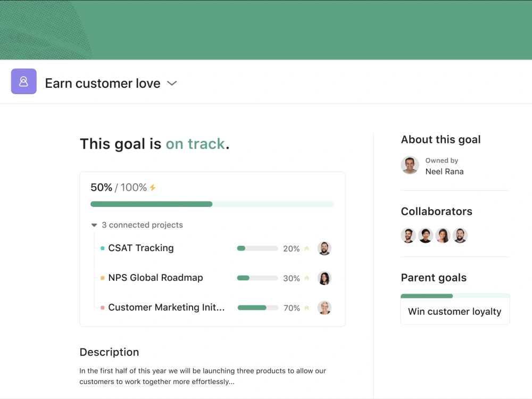Click the lightning bolt next to 100%
This screenshot has height=399, width=532.
pyautogui.click(x=153, y=187)
